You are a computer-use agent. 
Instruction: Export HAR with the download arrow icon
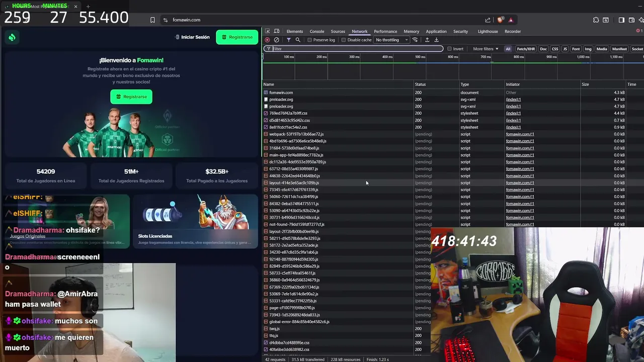(436, 40)
